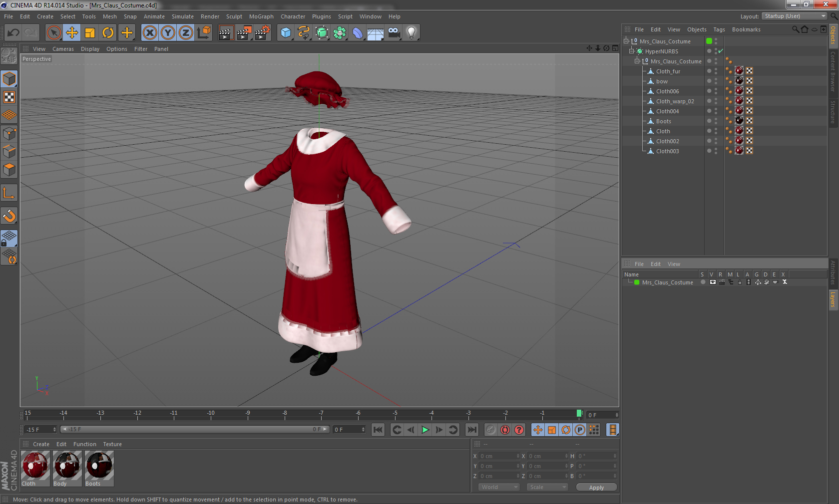Viewport: 839px width, 504px height.
Task: Collapse nested Mrs_Claus_Costume null node
Action: pyautogui.click(x=637, y=61)
